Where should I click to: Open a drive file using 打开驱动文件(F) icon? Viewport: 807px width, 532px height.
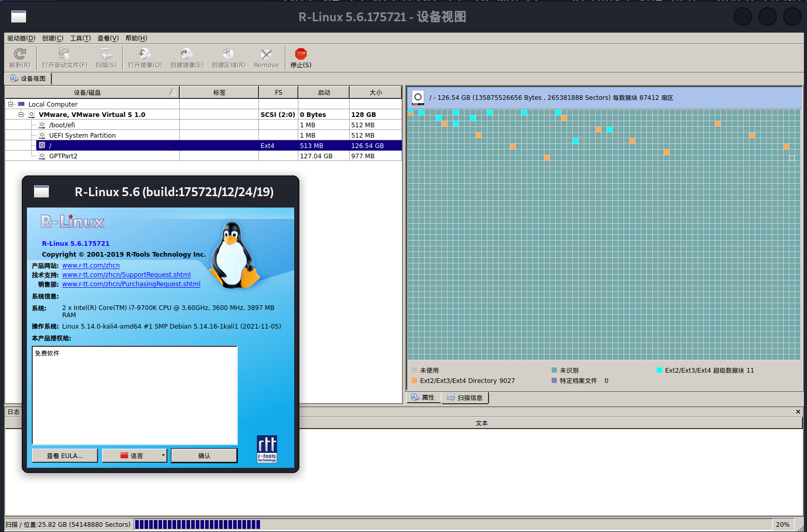[x=63, y=57]
